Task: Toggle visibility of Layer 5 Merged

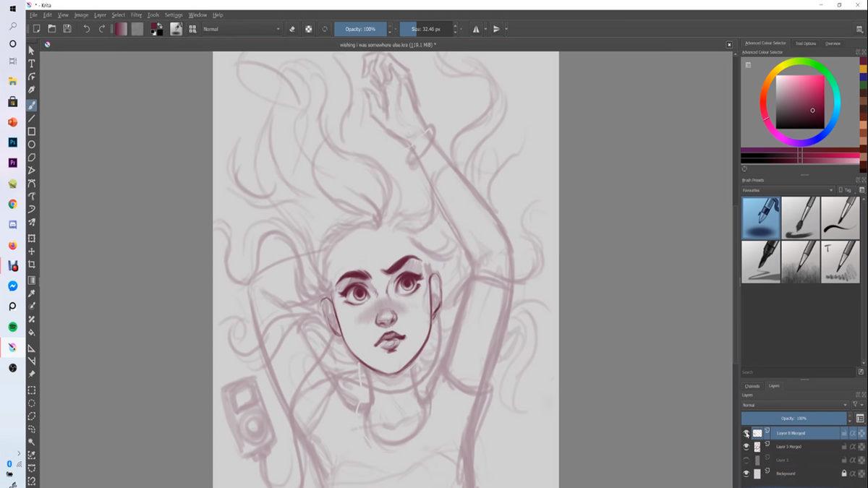Action: point(746,447)
